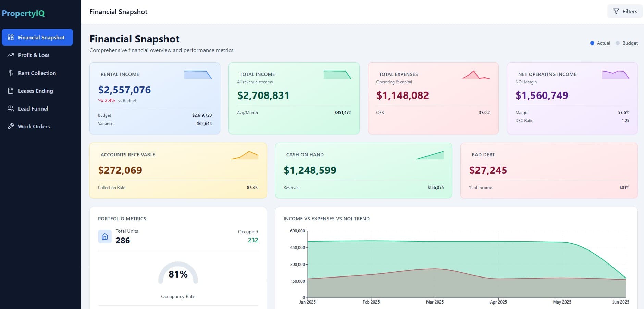
Task: Select the Work Orders wrench icon
Action: click(x=10, y=126)
